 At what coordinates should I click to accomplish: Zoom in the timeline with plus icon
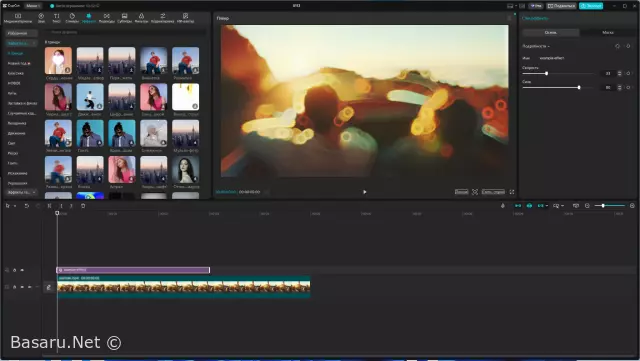coord(632,206)
